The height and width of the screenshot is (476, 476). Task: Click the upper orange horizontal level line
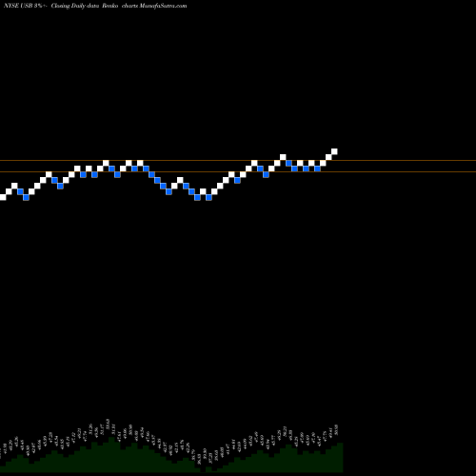point(238,161)
